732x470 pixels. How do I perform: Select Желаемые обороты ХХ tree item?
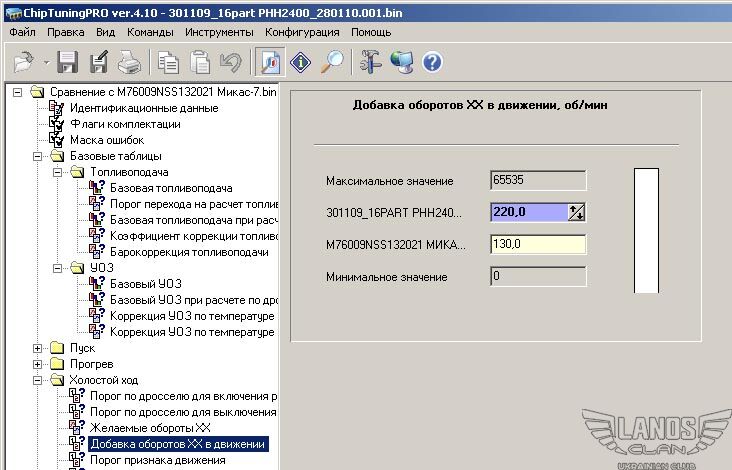tap(150, 428)
